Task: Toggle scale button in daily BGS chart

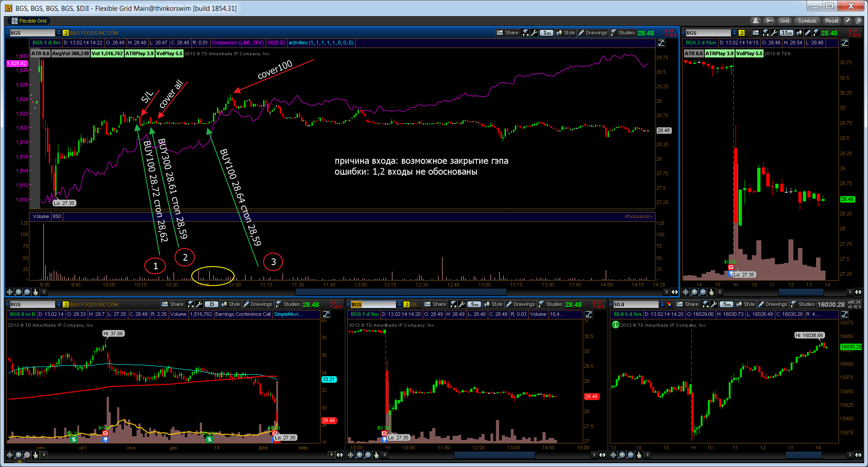Action: click(x=326, y=315)
